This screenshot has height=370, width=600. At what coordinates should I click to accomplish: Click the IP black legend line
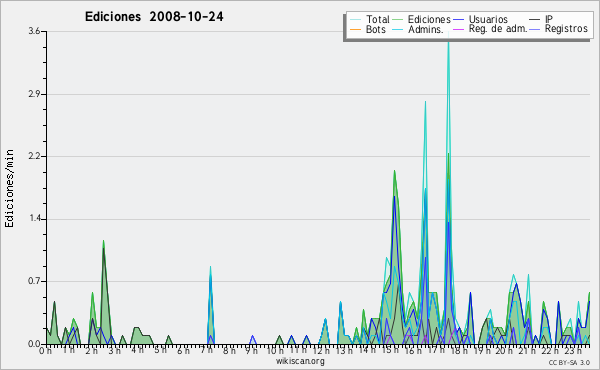pyautogui.click(x=535, y=20)
